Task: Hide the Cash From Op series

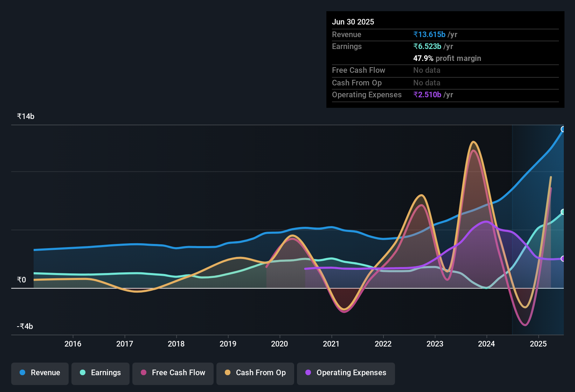Action: click(255, 373)
